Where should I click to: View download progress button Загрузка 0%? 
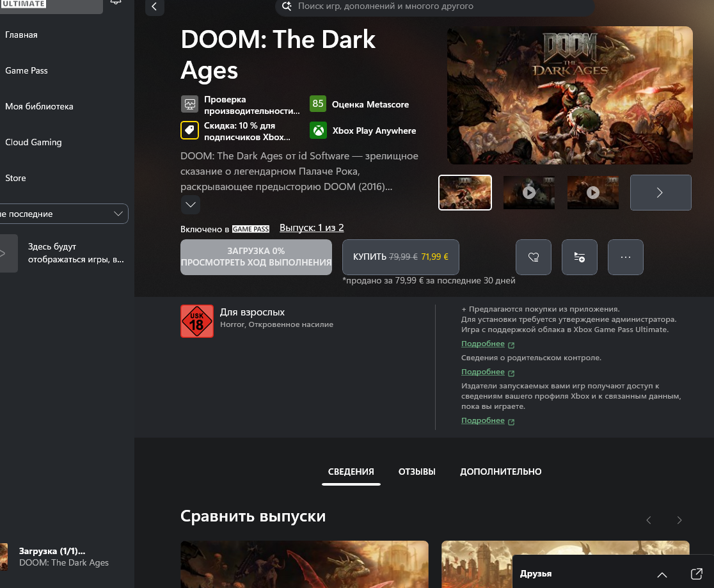click(x=256, y=257)
